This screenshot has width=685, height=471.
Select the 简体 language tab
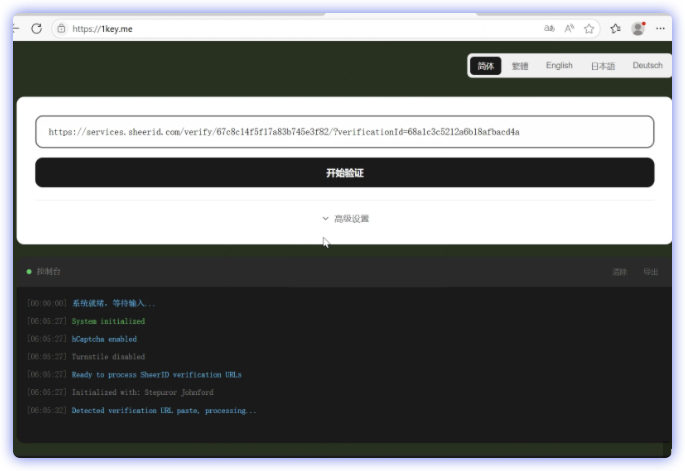pos(486,66)
